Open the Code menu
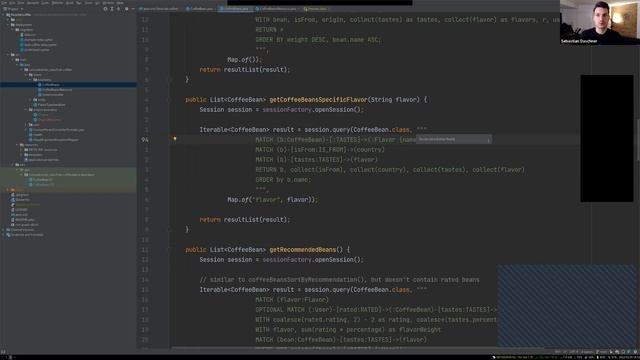Screen dimensions: 640x360 [x=45, y=3]
